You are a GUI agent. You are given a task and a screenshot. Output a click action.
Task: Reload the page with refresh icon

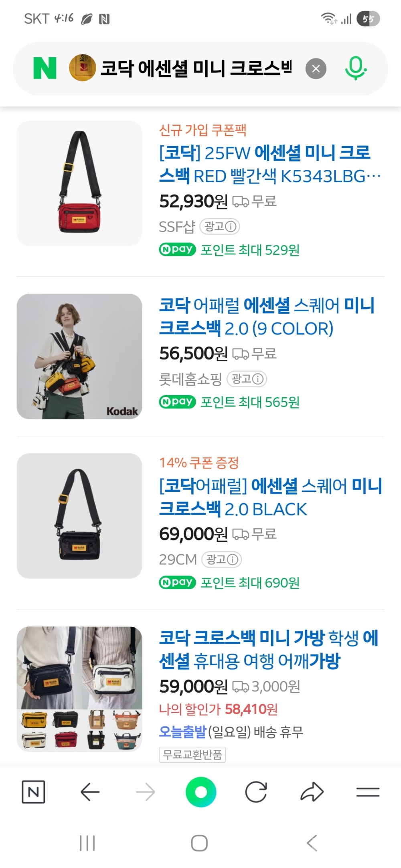256,792
